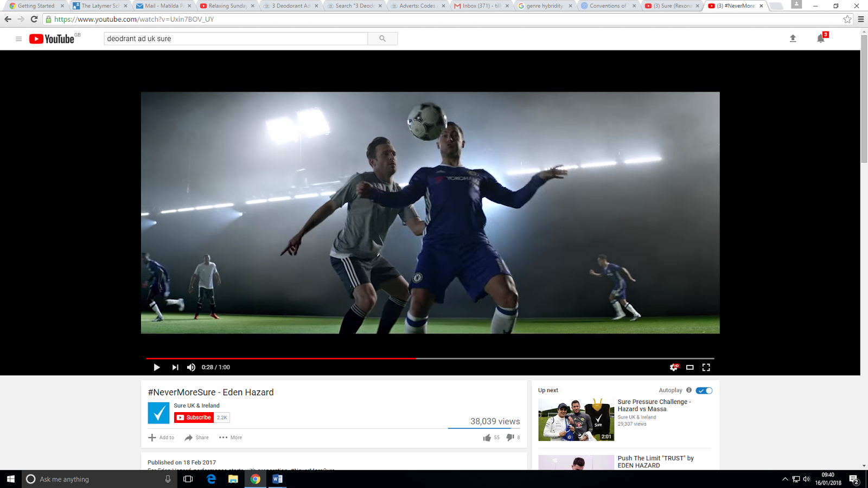Viewport: 868px width, 488px height.
Task: Mute the video player volume
Action: pyautogui.click(x=191, y=367)
